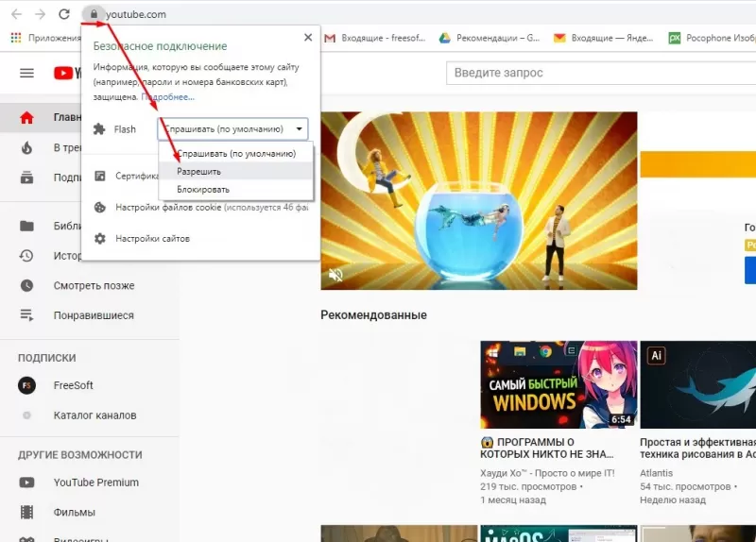Toggle the YouTube hamburger menu
Screen dimensions: 756x542
(27, 73)
